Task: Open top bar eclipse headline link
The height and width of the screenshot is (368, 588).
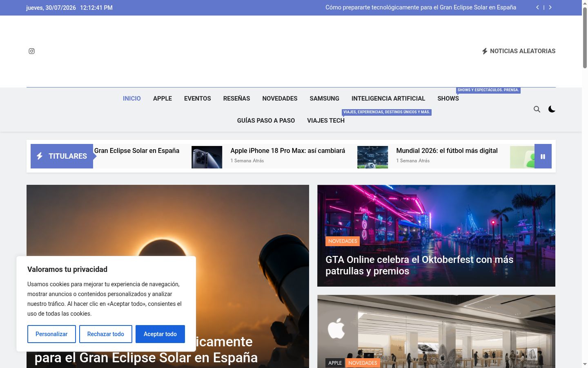Action: (x=421, y=7)
